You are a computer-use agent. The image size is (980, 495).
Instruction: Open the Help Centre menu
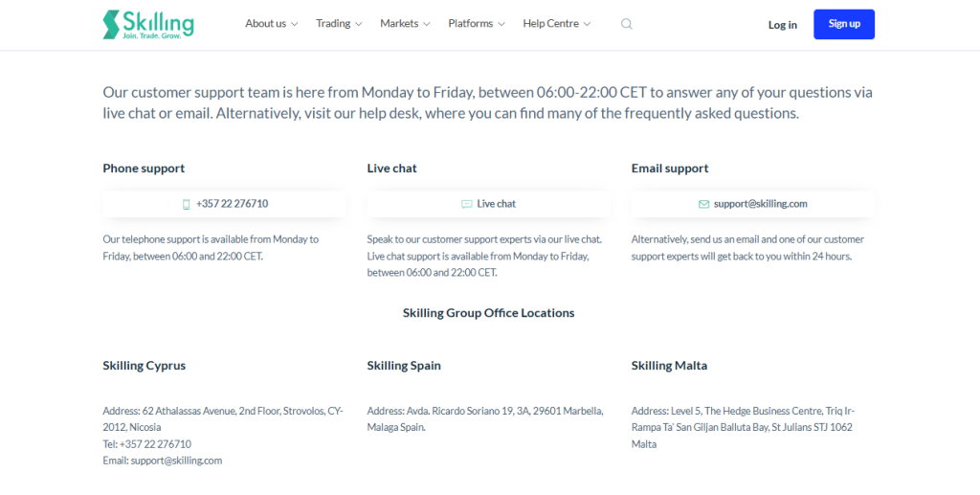coord(557,24)
